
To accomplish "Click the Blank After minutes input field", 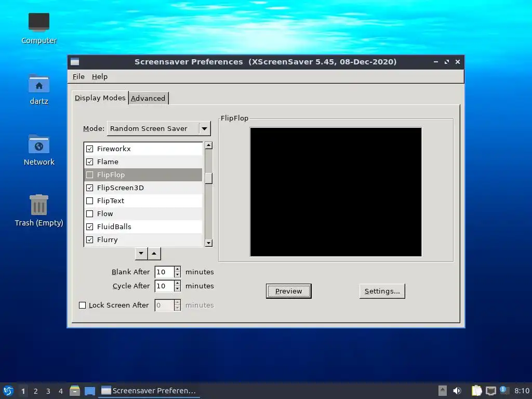I will (165, 272).
